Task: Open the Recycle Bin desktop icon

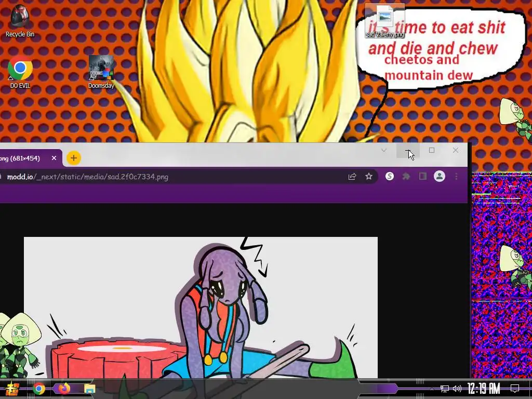Action: pos(20,21)
